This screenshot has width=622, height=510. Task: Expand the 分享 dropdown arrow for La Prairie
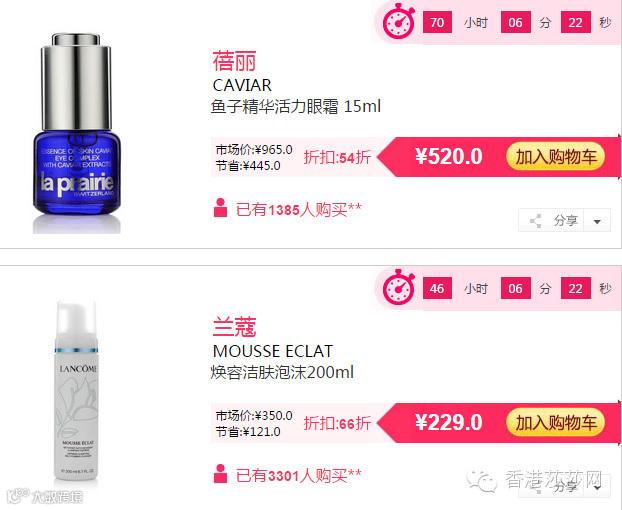[597, 221]
